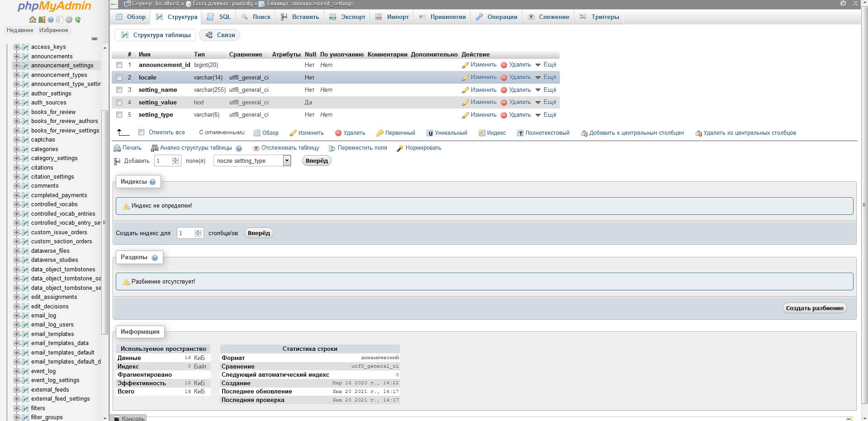This screenshot has height=421, width=868.
Task: Open 'Ещё' dropdown for setting_name
Action: coord(545,90)
